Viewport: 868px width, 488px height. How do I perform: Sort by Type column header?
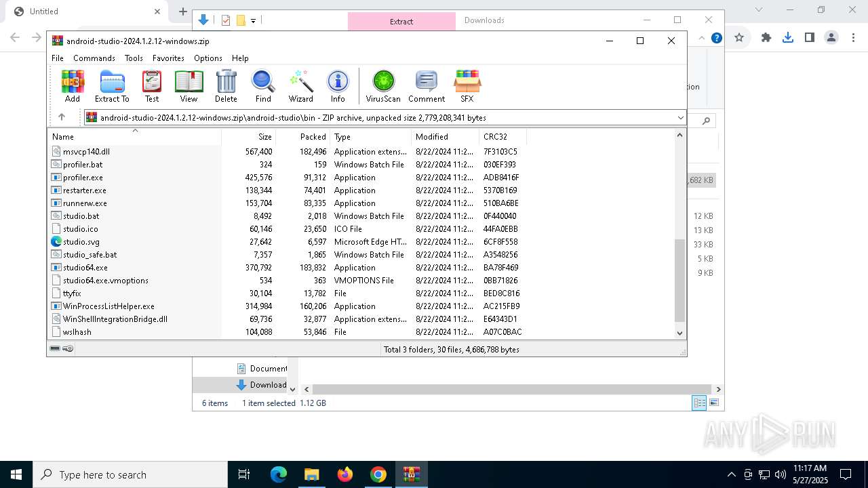(370, 136)
